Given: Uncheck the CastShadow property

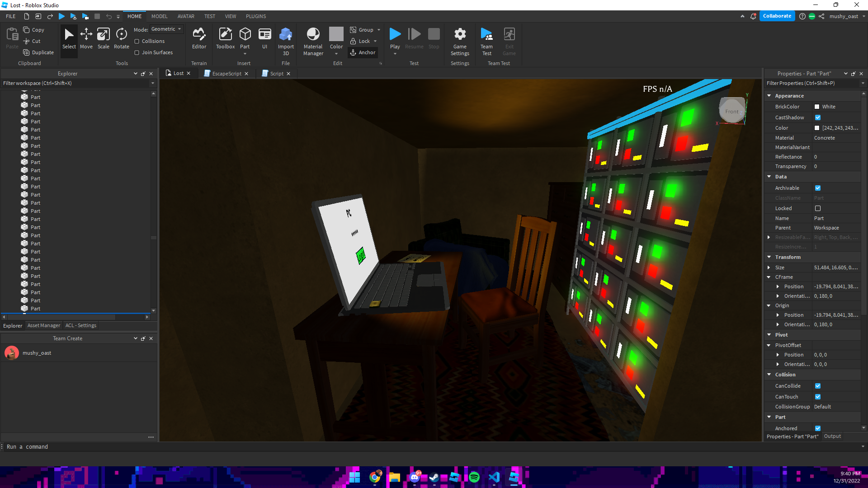Looking at the screenshot, I should tap(818, 117).
